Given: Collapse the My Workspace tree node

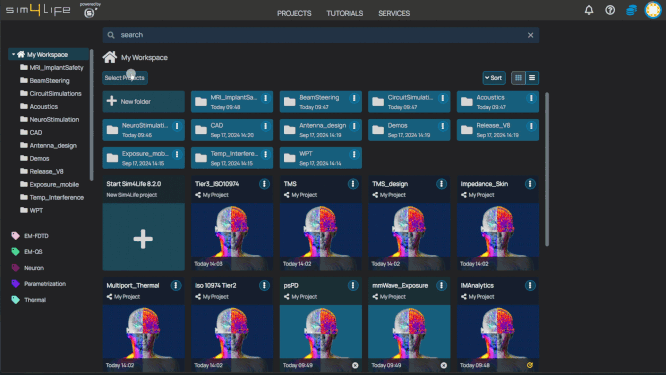Looking at the screenshot, I should pos(13,54).
